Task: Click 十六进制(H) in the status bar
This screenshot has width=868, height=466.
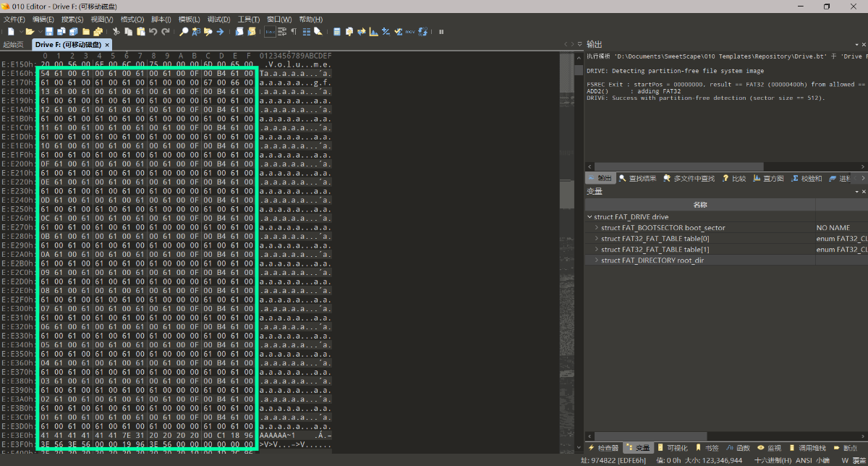Action: 773,460
